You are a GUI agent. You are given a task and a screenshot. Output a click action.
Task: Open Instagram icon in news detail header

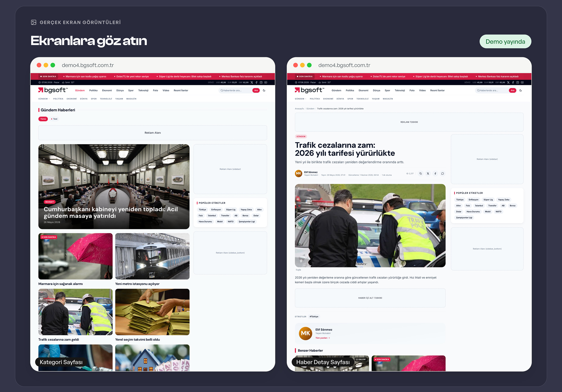click(x=518, y=82)
